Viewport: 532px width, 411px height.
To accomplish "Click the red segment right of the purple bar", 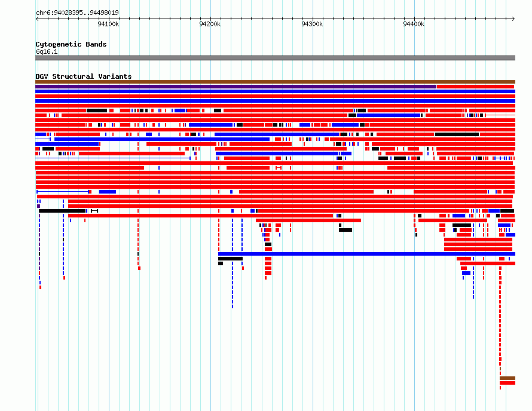I will pos(476,87).
